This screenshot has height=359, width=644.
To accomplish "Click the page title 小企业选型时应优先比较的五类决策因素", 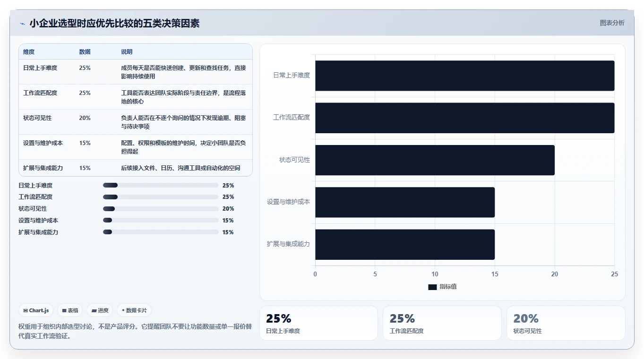I will (114, 24).
